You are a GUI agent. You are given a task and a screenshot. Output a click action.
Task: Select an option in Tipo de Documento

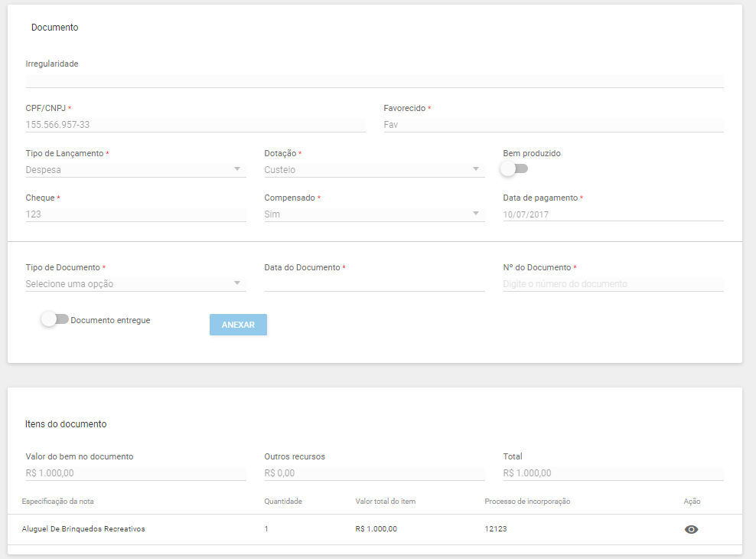click(x=135, y=284)
